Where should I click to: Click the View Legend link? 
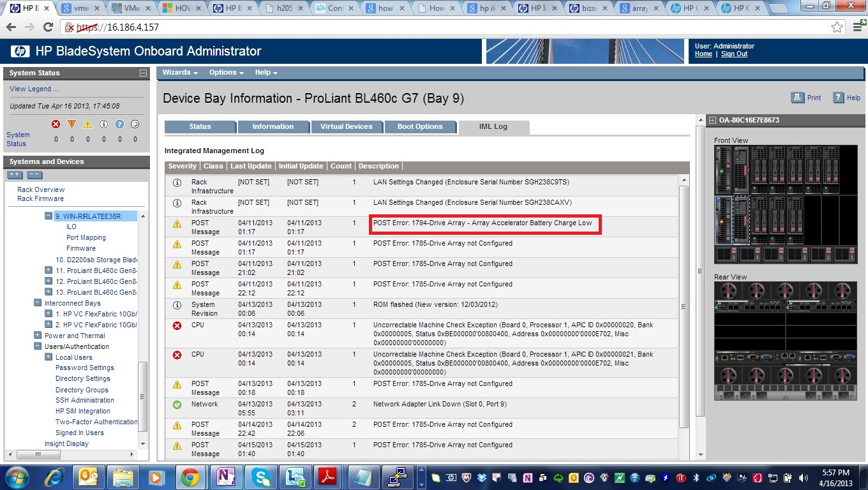point(34,89)
